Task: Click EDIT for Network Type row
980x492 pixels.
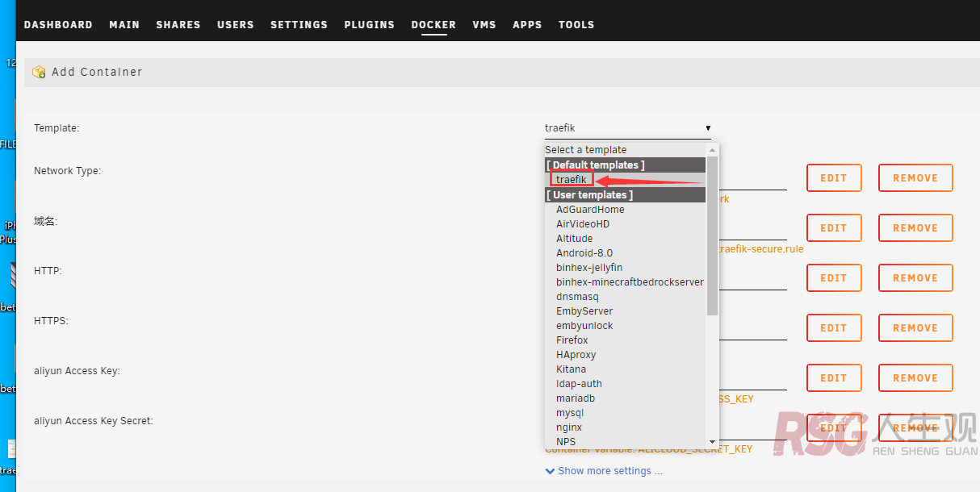Action: 834,178
